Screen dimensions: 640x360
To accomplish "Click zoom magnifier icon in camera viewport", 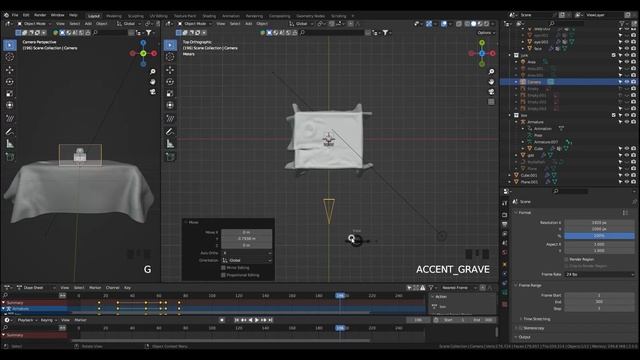I will [x=153, y=71].
